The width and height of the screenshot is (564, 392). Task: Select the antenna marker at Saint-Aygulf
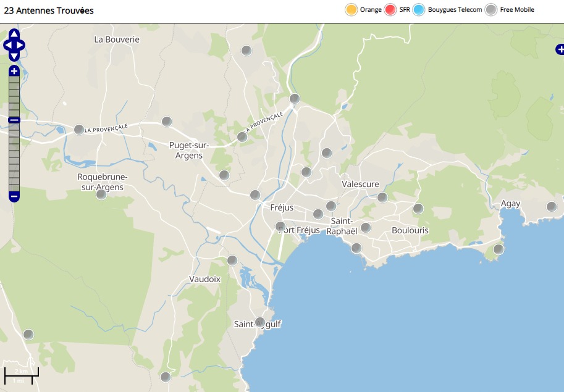pyautogui.click(x=260, y=322)
